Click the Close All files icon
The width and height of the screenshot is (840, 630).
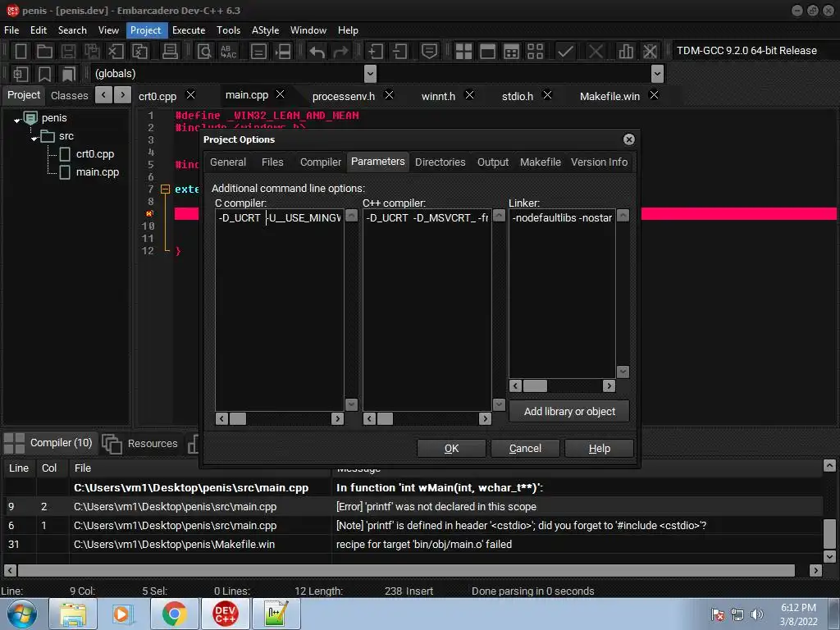pos(139,52)
